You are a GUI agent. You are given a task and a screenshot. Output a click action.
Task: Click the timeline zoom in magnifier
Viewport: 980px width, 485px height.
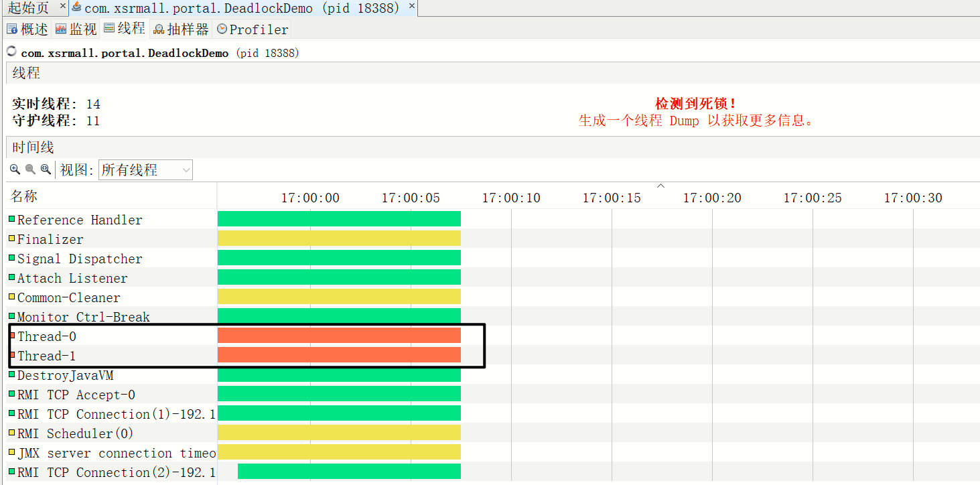[15, 169]
